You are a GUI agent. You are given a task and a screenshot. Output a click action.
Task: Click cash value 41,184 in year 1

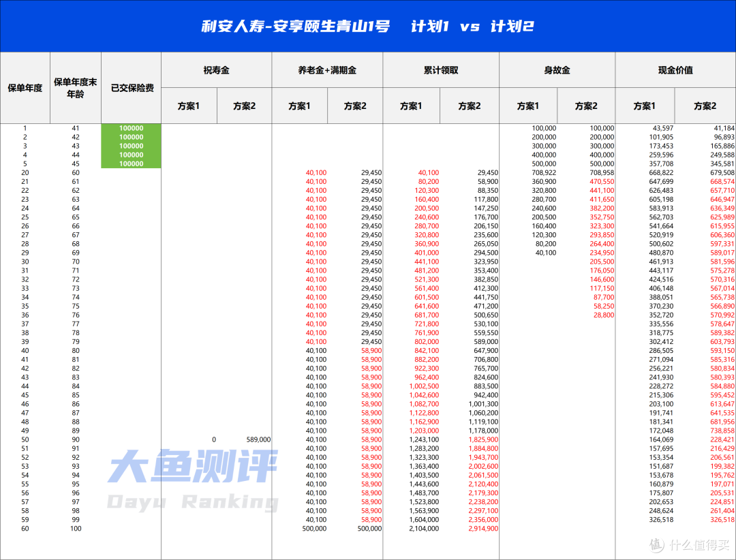point(724,128)
